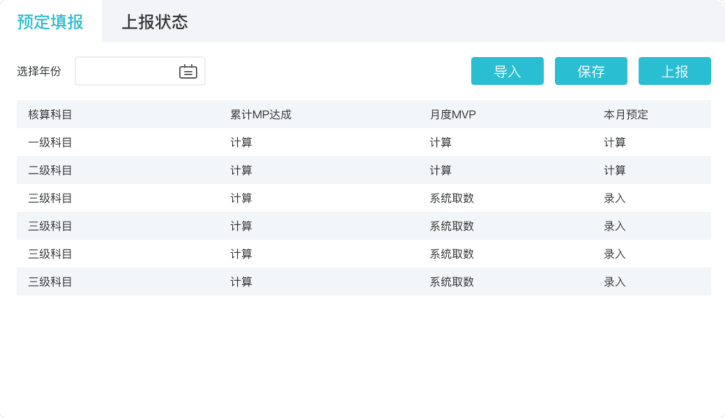This screenshot has width=725, height=418.
Task: Click 系统取数 in the last 三级科目 row
Action: [x=451, y=282]
